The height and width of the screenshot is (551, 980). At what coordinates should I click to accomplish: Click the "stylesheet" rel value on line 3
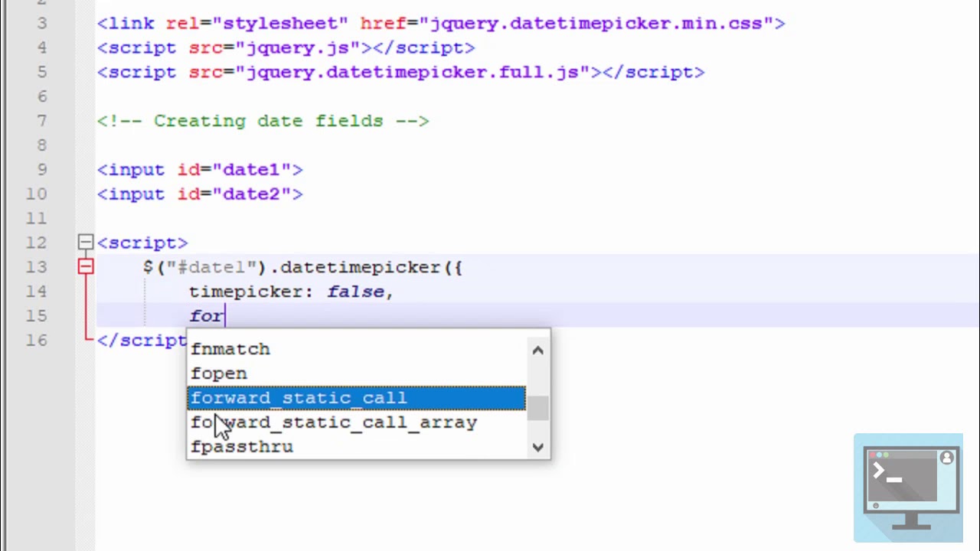281,23
